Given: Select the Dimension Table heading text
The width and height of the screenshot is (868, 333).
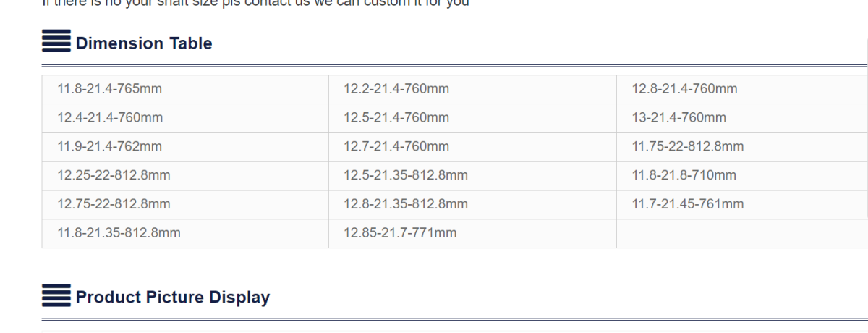Looking at the screenshot, I should (144, 43).
